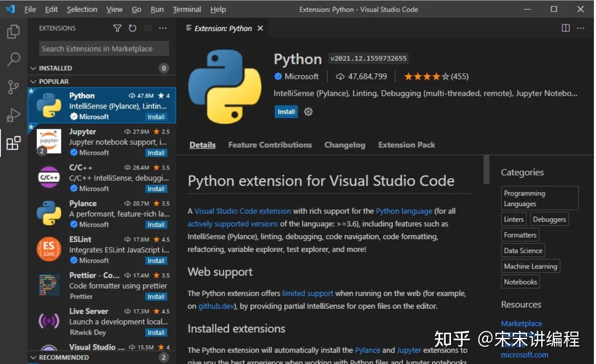The width and height of the screenshot is (596, 364).
Task: Open the Marketplace link
Action: click(521, 323)
